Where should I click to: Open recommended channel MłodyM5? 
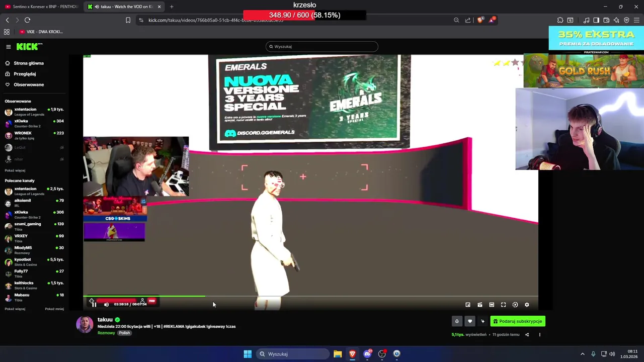pyautogui.click(x=34, y=250)
